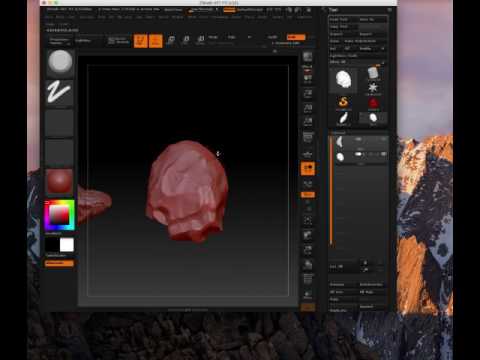Select the Move transform icon in top shelf
Screen dimensions: 480x360
click(171, 41)
